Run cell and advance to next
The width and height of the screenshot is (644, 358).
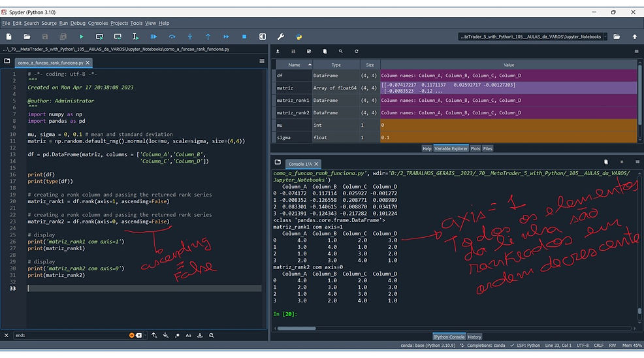click(118, 37)
